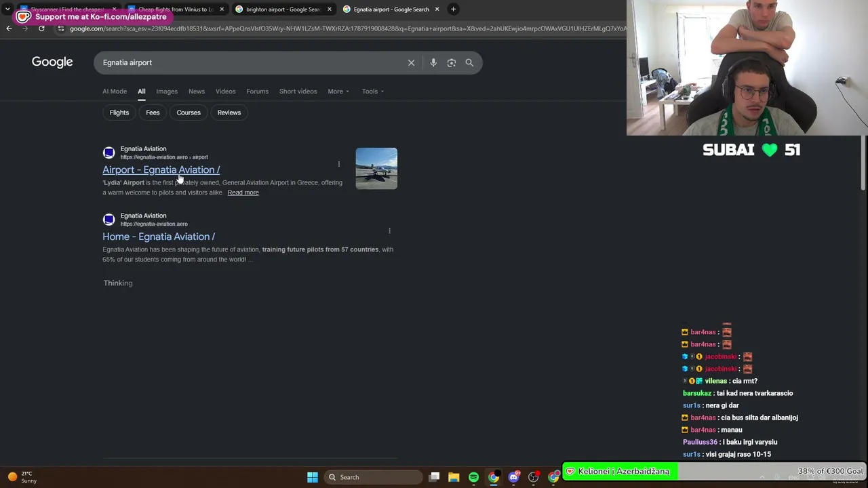Open the weather widget showing 21°C Sunny
This screenshot has width=868, height=488.
(x=22, y=477)
